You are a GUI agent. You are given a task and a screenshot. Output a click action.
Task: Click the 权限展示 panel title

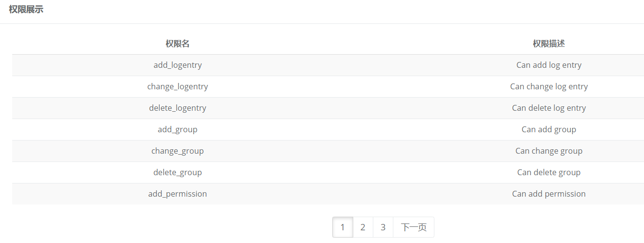tap(26, 9)
